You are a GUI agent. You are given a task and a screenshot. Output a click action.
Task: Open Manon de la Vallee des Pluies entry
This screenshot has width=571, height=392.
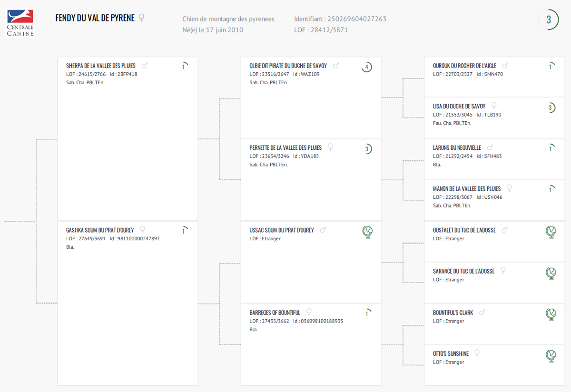[x=467, y=189]
